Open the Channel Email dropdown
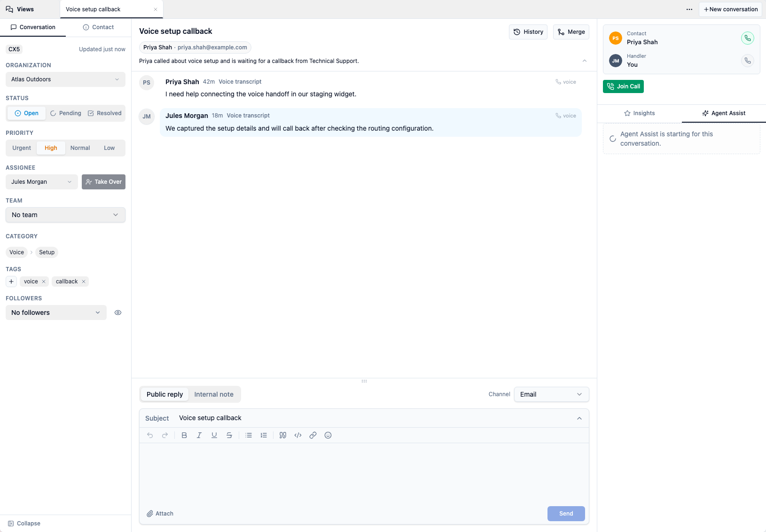Viewport: 766px width, 532px height. [x=551, y=394]
